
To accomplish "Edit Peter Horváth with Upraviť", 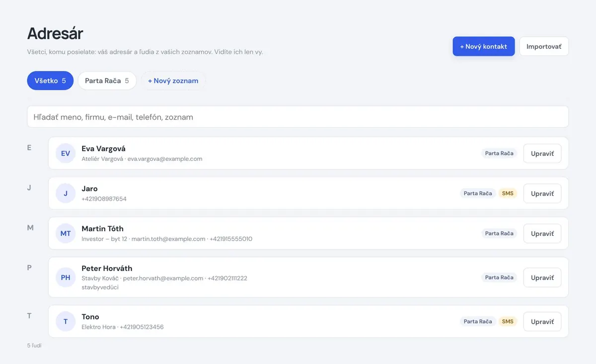I will tap(542, 278).
